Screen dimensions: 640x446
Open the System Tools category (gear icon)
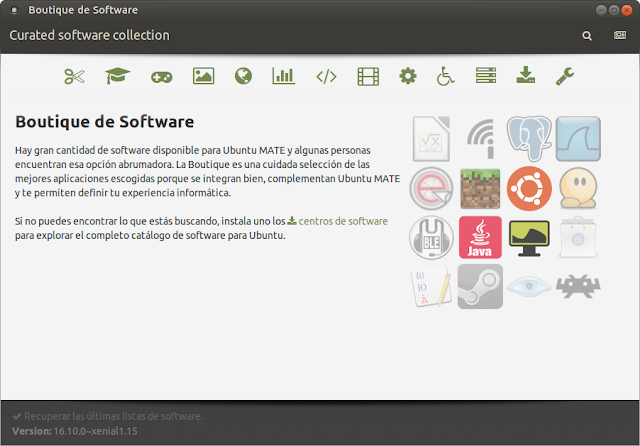coord(408,76)
